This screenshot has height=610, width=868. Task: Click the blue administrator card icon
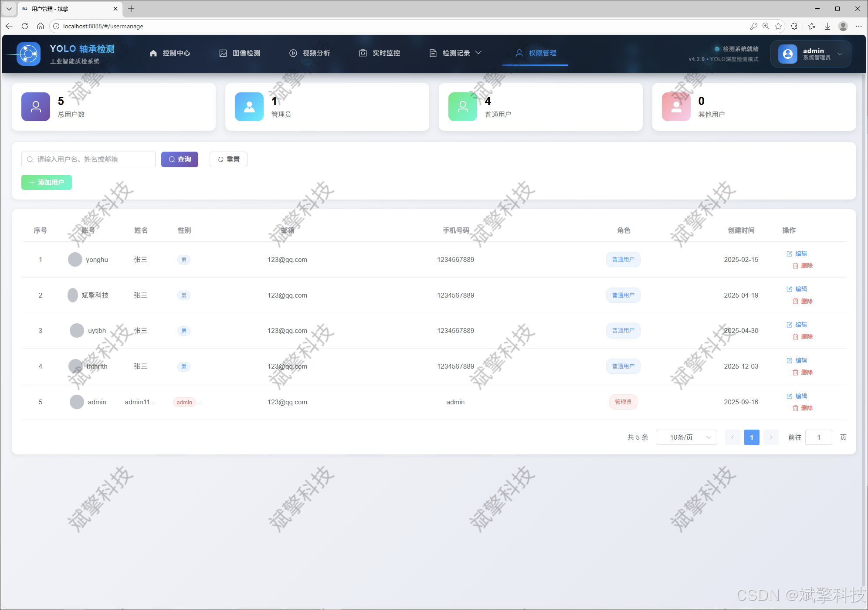tap(249, 107)
